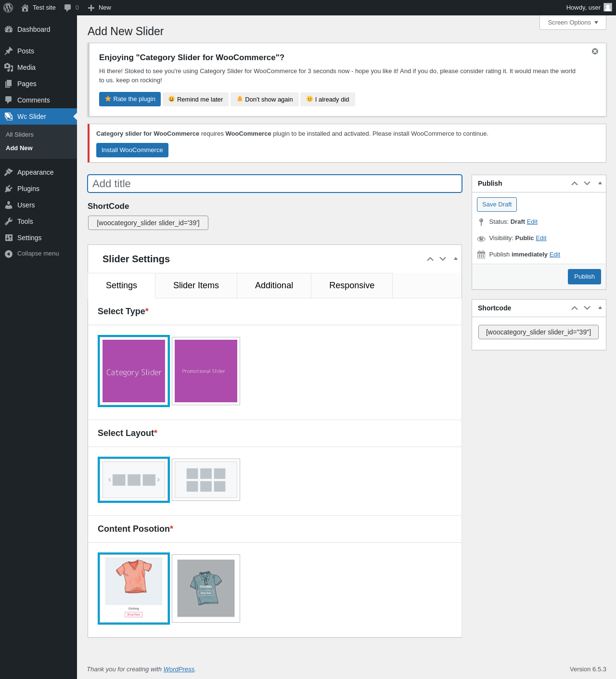The height and width of the screenshot is (679, 616).
Task: Choose Remind me later
Action: (x=195, y=99)
